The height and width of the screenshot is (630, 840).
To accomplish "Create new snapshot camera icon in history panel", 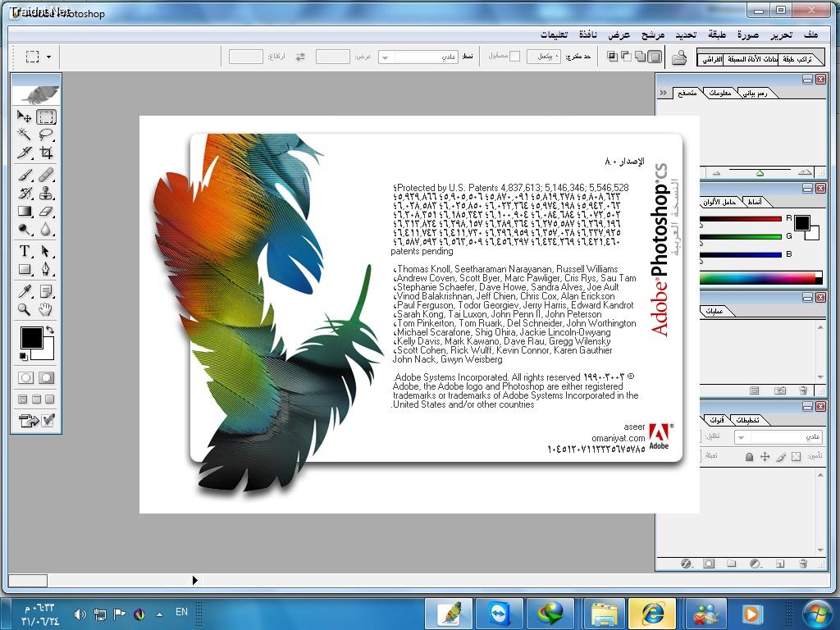I will click(x=780, y=391).
